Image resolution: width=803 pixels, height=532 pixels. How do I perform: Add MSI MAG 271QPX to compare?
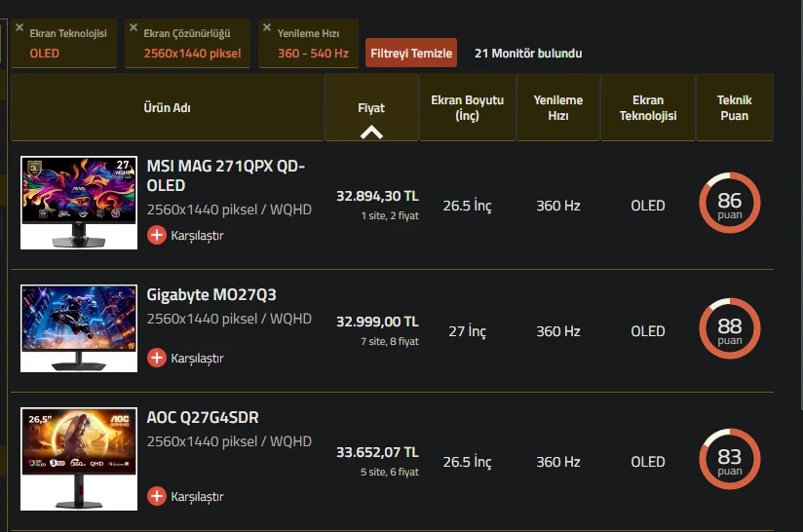point(185,235)
